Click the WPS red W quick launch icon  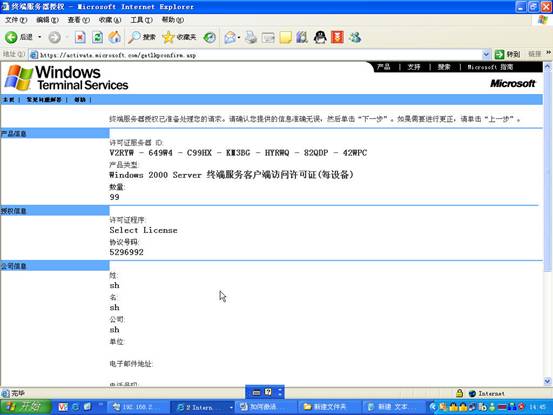[x=63, y=407]
